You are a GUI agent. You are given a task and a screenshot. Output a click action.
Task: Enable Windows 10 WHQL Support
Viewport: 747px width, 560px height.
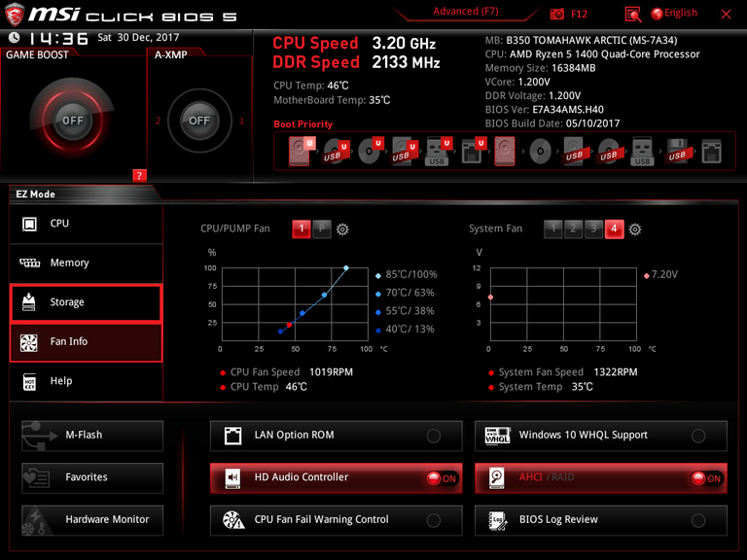point(601,436)
